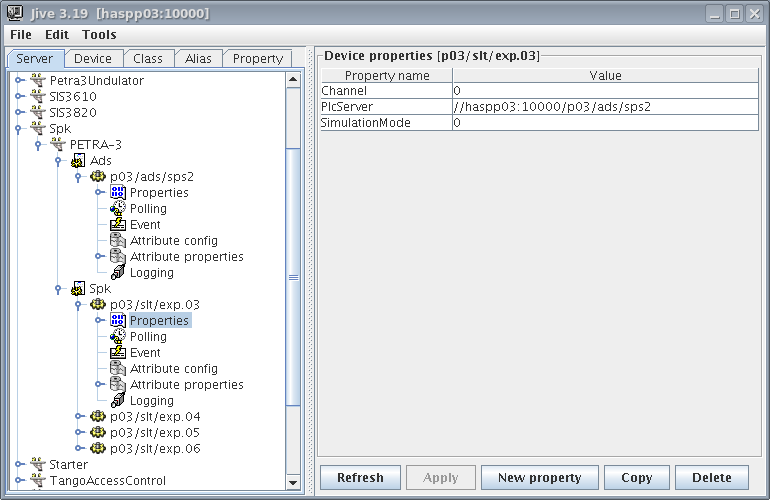Collapse the PETRA-3 instance node

(x=38, y=145)
